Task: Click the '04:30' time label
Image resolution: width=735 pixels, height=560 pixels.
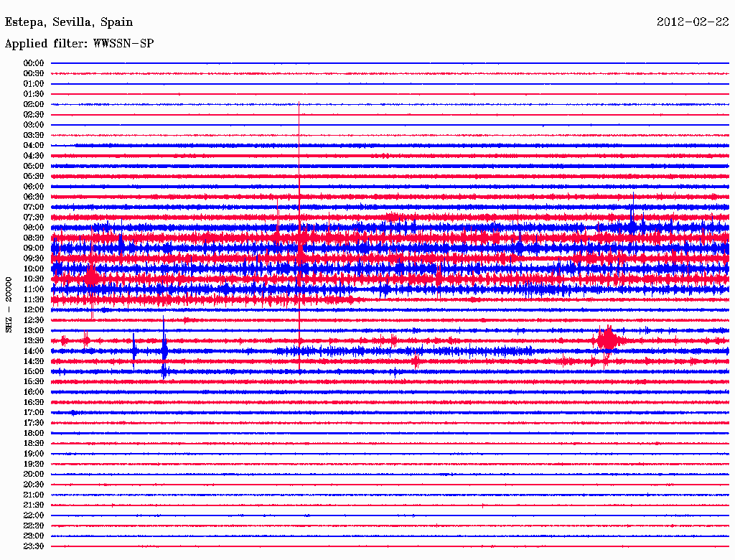Action: (x=33, y=156)
